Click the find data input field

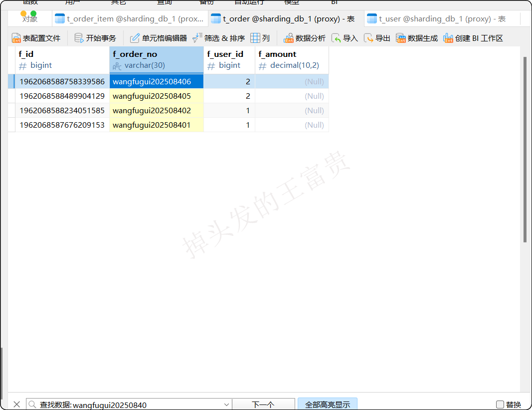[129, 404]
